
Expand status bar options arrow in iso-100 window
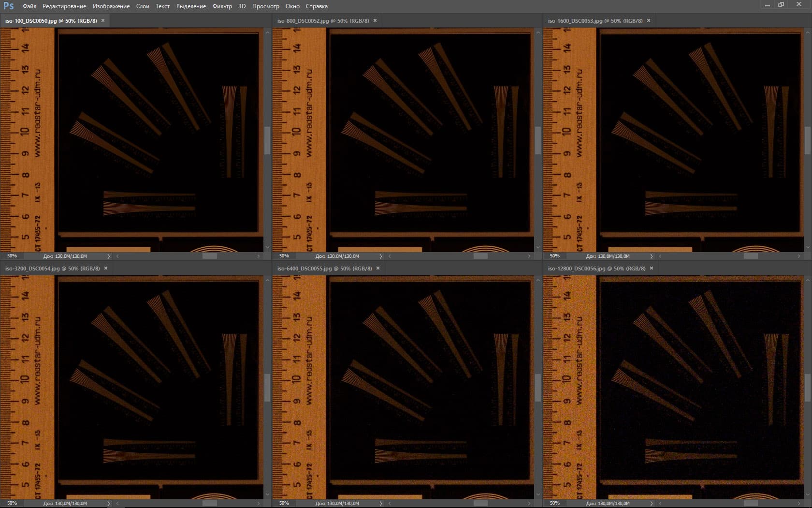coord(108,256)
